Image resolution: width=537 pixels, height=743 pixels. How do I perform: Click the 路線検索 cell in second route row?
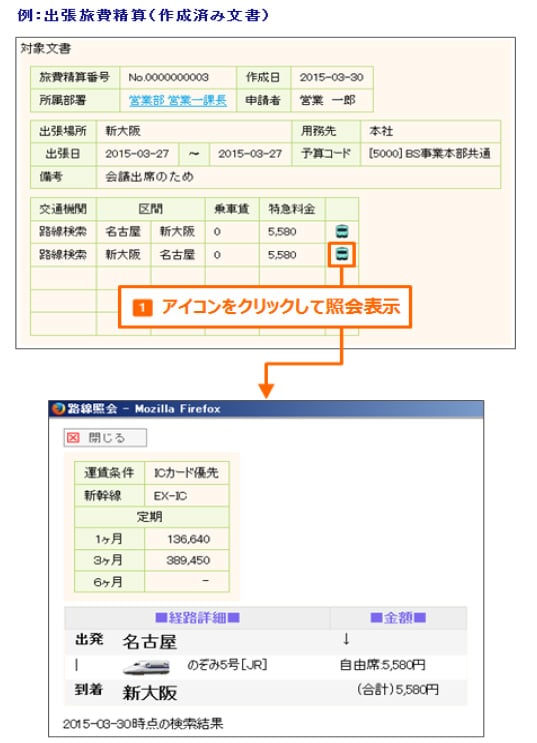coord(63,254)
